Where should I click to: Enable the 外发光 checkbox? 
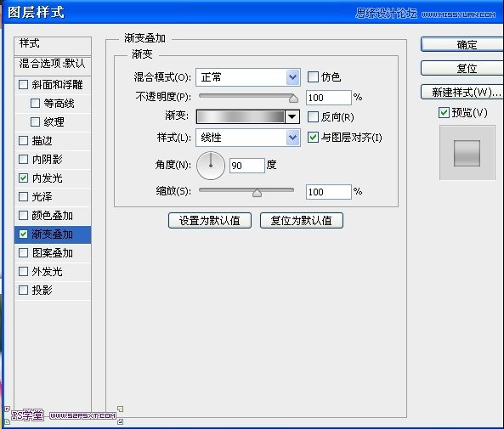(23, 271)
